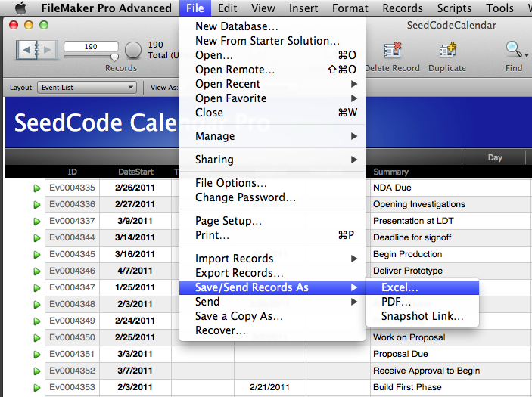The width and height of the screenshot is (532, 397).
Task: Click the green arrow for Ev0004349
Action: 36,321
